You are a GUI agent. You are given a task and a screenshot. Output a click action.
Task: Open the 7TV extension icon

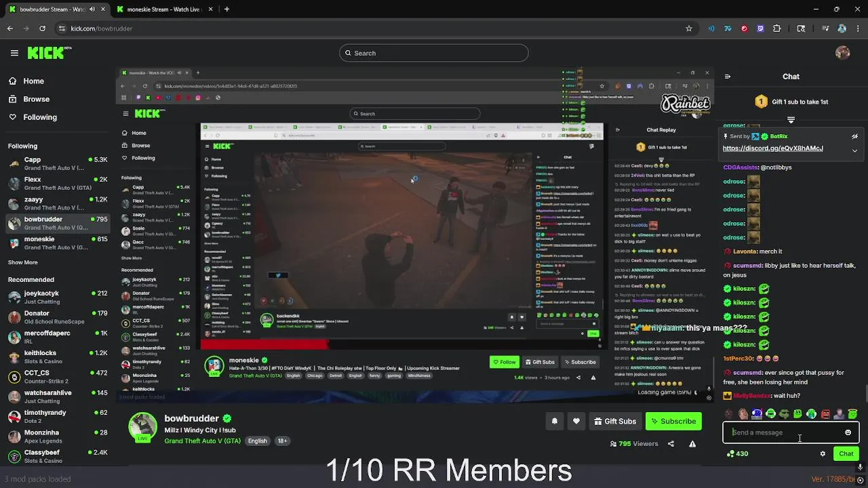click(728, 28)
